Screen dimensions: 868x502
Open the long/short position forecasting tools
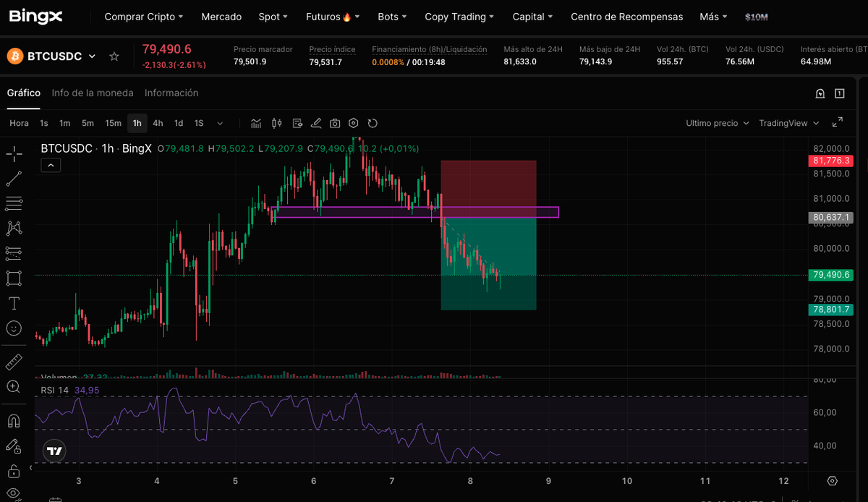(x=13, y=253)
